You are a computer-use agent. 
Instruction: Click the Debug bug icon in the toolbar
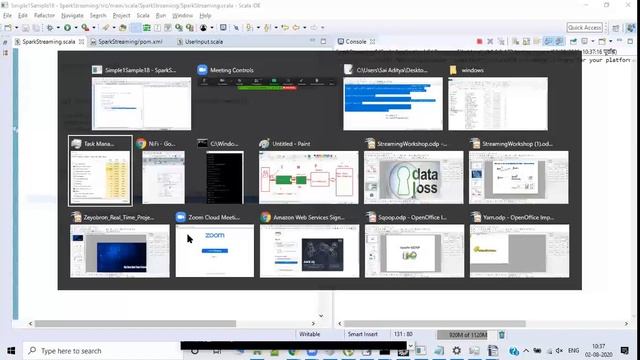pyautogui.click(x=50, y=28)
